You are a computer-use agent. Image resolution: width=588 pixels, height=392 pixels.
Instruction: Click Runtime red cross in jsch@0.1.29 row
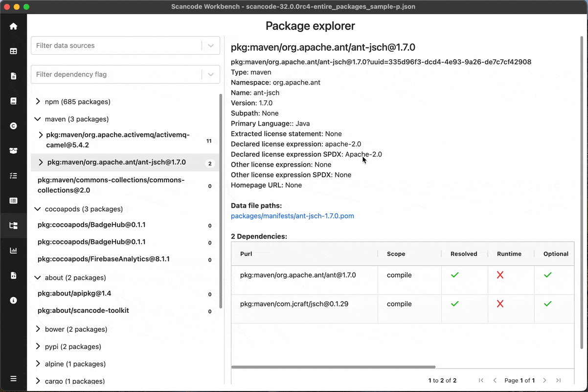click(x=500, y=304)
